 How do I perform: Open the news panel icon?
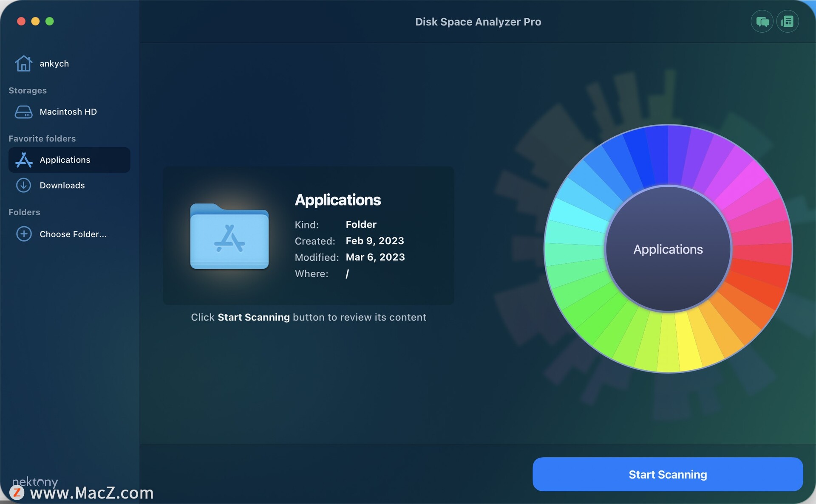coord(788,21)
